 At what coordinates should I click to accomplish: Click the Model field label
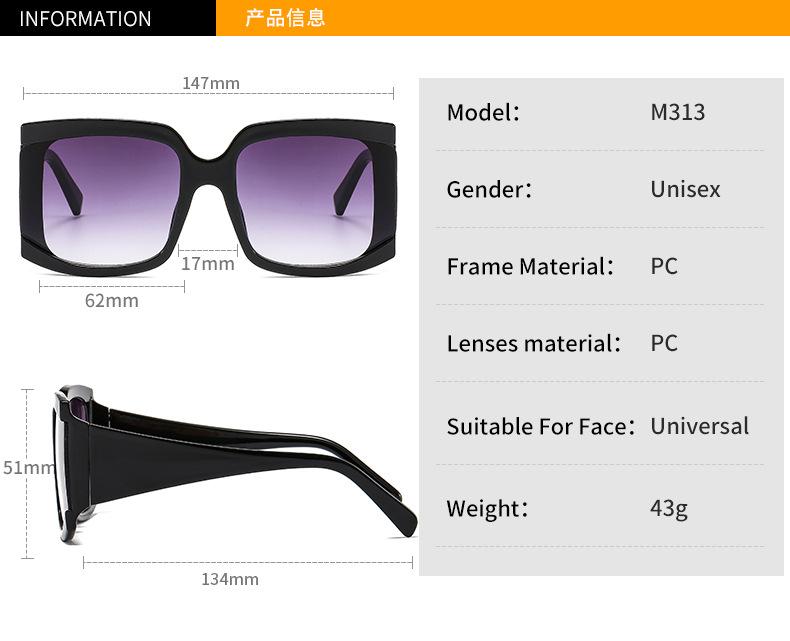pos(483,112)
